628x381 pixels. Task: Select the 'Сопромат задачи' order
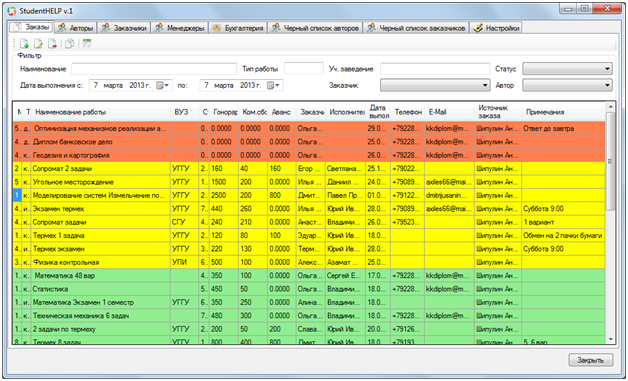pos(309,222)
